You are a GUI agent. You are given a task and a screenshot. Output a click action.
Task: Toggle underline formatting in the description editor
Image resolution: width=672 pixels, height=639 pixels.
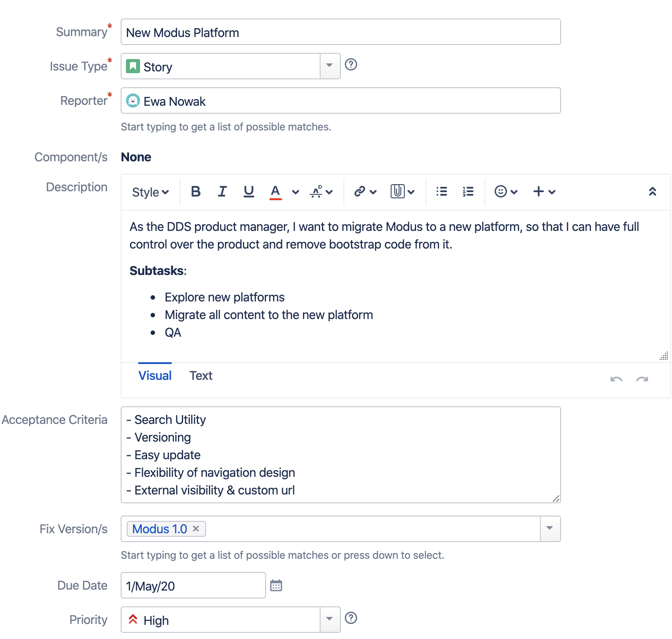coord(248,192)
